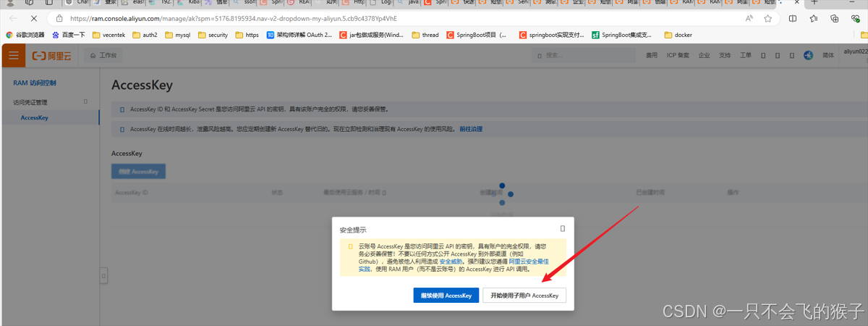Open the hamburger menu in console header
The image size is (868, 326).
click(13, 55)
